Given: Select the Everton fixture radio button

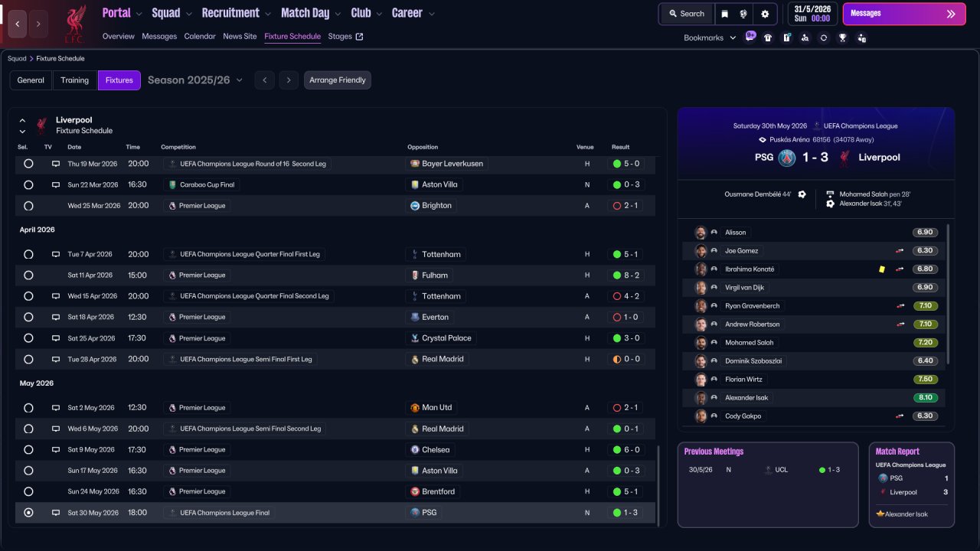Looking at the screenshot, I should (x=28, y=317).
